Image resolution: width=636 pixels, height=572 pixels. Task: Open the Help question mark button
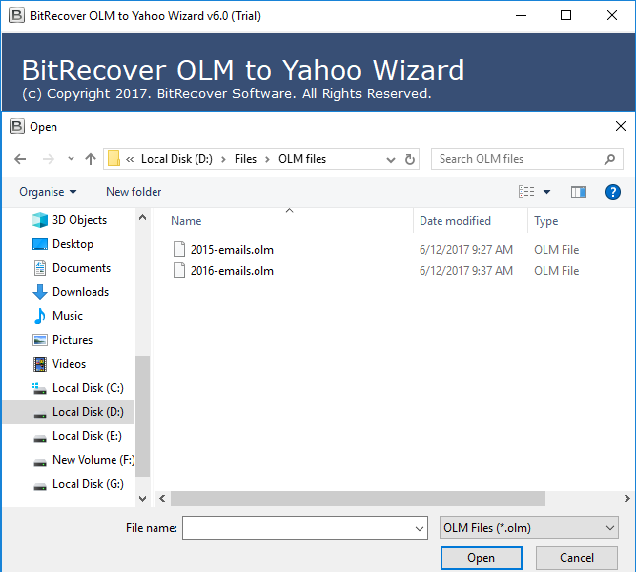[x=612, y=192]
